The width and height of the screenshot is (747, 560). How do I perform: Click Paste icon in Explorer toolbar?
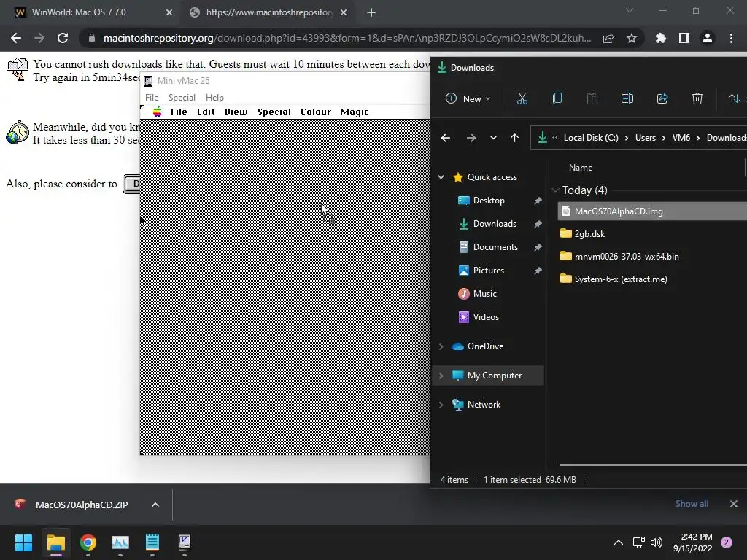[x=592, y=98]
